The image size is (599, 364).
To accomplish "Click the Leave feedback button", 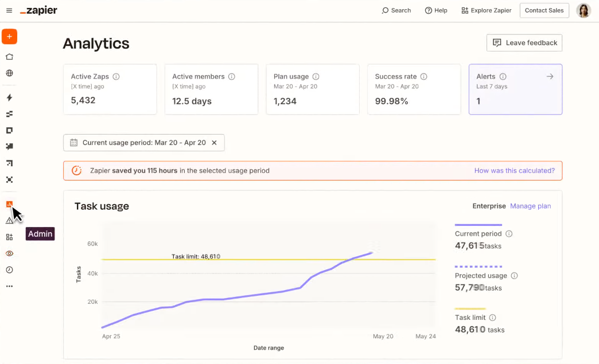I will coord(524,43).
